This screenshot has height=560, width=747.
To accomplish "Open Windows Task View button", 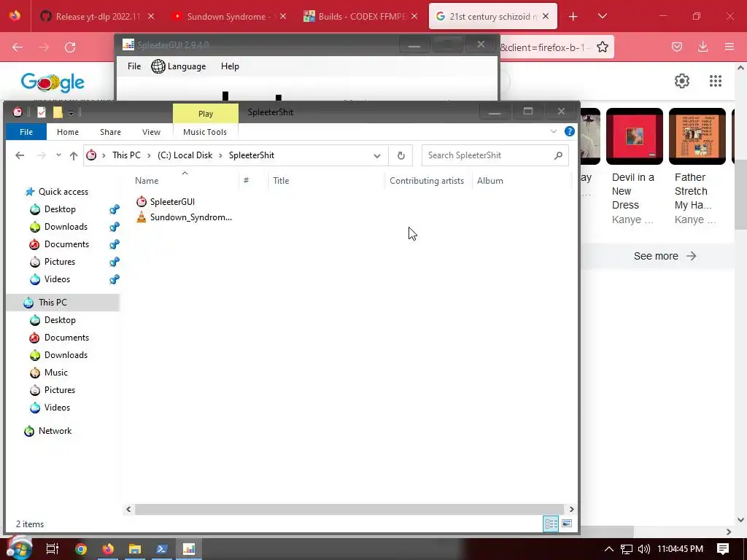I will pyautogui.click(x=52, y=549).
